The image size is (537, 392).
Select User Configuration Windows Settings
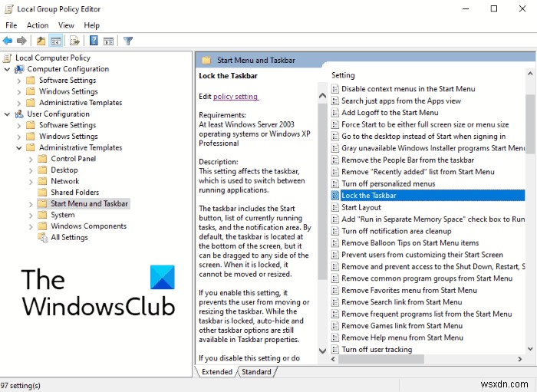[x=68, y=137]
